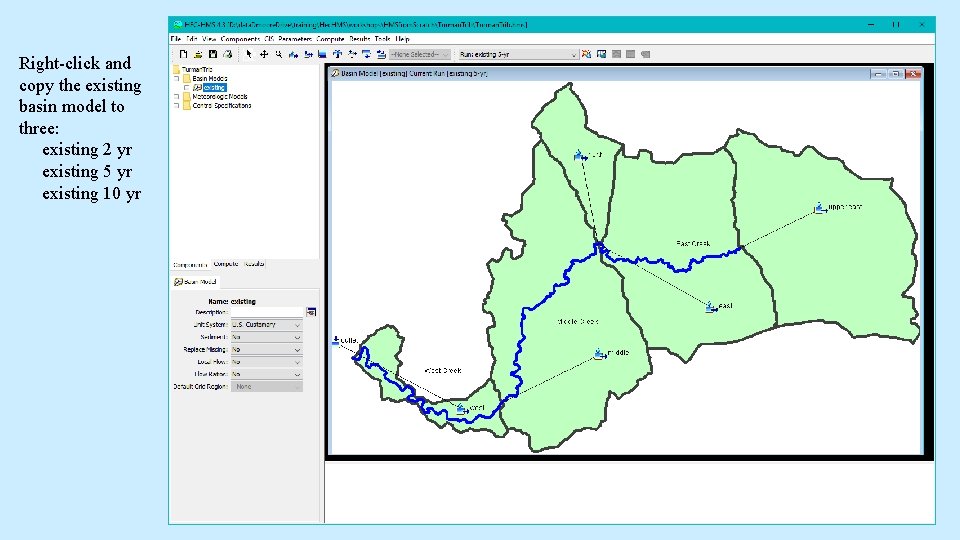Switch to the Compute tab

(x=226, y=264)
